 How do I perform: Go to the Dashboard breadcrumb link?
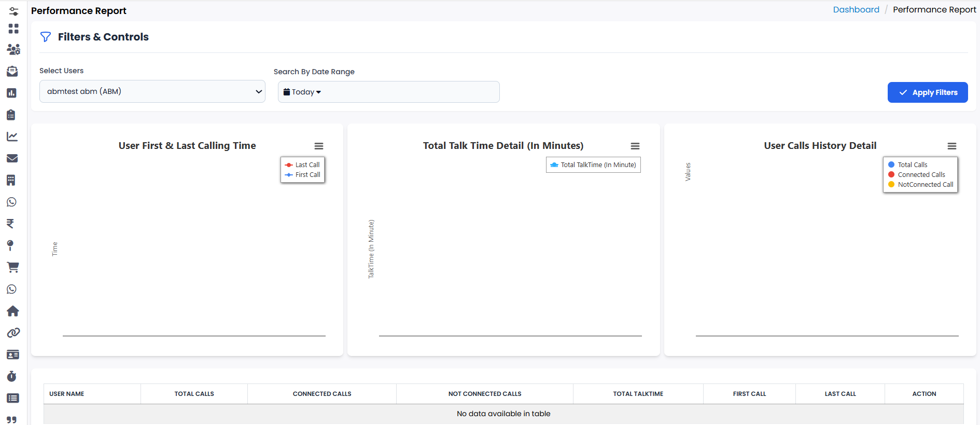click(856, 10)
